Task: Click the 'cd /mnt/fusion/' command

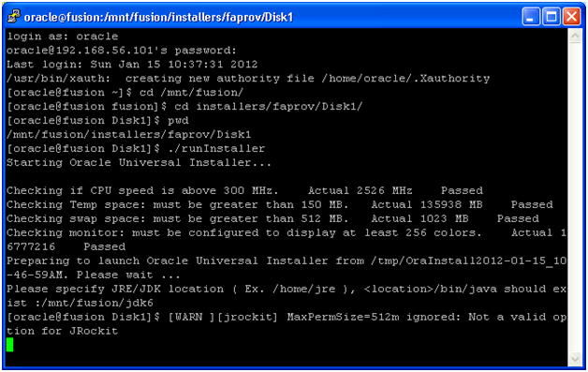Action: 191,93
